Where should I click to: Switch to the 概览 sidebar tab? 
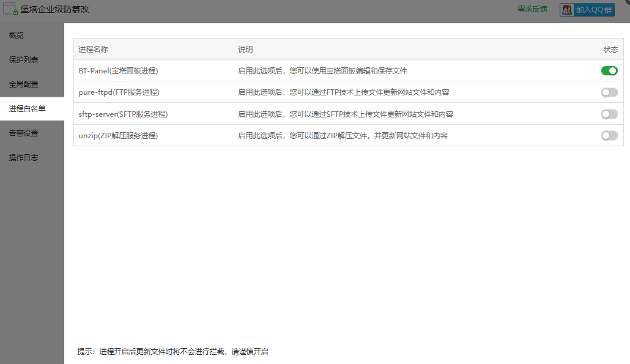coord(18,35)
